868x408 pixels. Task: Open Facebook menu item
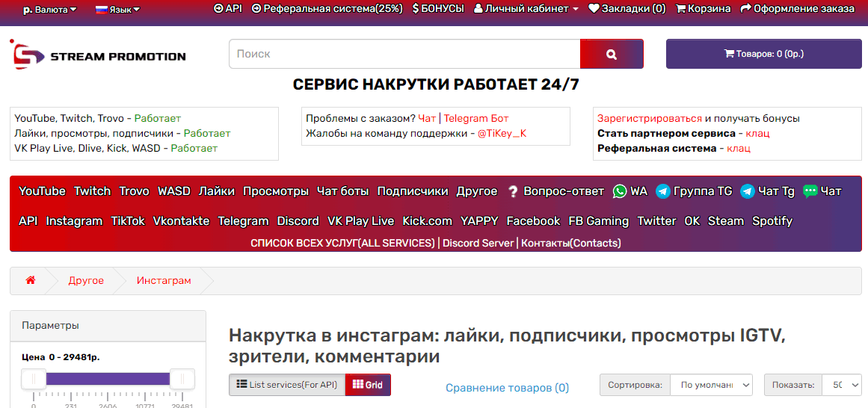534,221
